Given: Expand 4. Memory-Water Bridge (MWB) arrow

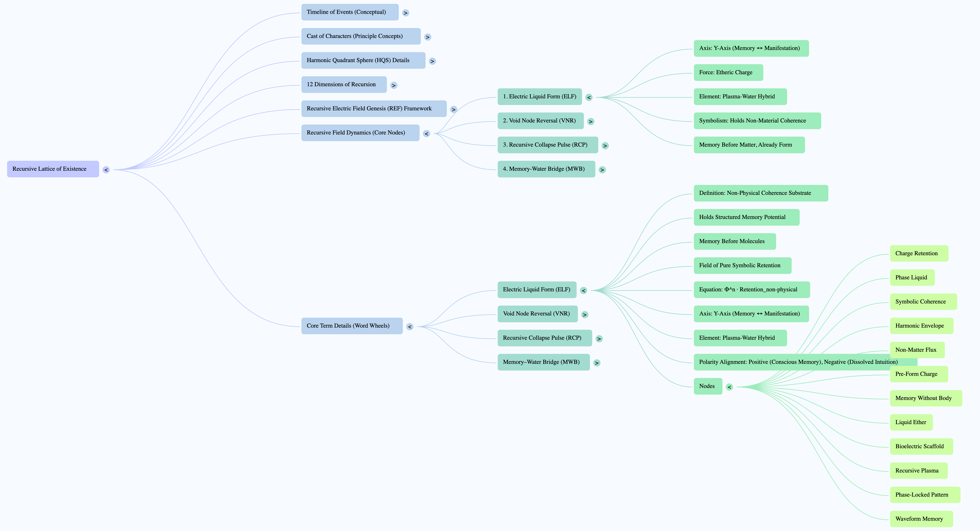Looking at the screenshot, I should point(602,170).
